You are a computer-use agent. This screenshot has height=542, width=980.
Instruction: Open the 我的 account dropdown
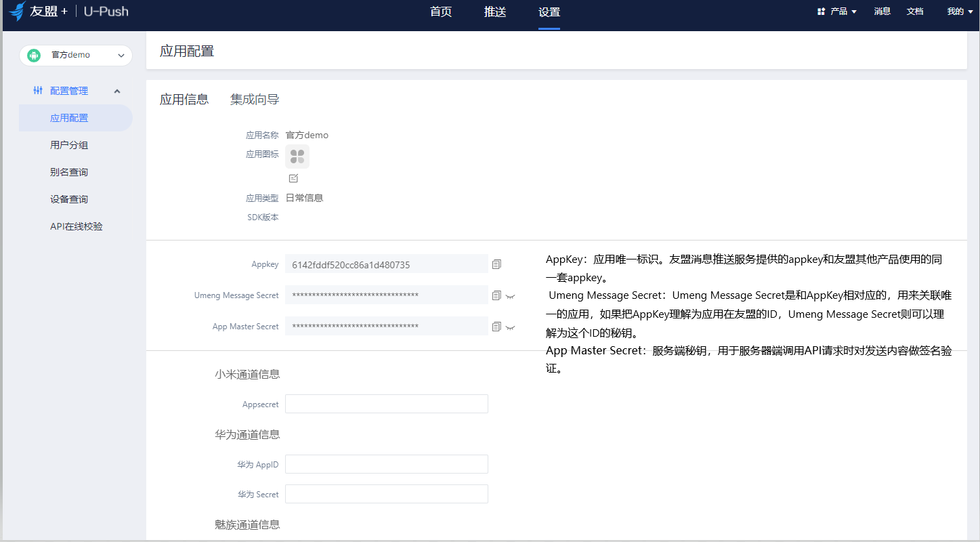[960, 12]
